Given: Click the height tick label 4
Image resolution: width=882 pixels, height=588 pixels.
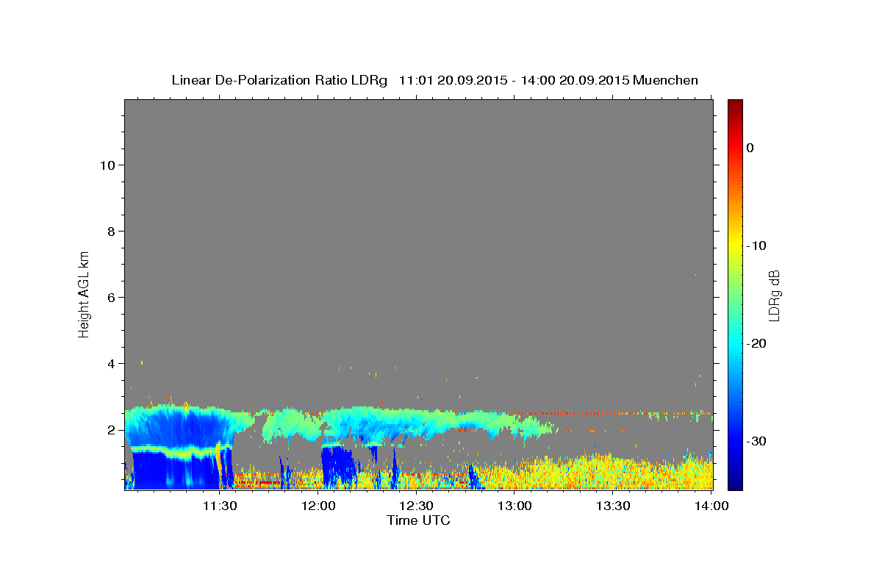Looking at the screenshot, I should coord(111,363).
